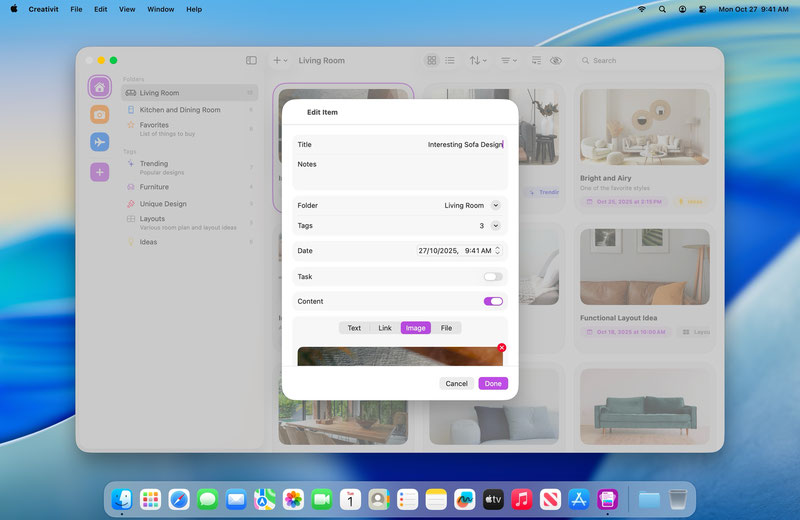Click the pink plus button in rail
800x520 pixels.
click(x=99, y=172)
